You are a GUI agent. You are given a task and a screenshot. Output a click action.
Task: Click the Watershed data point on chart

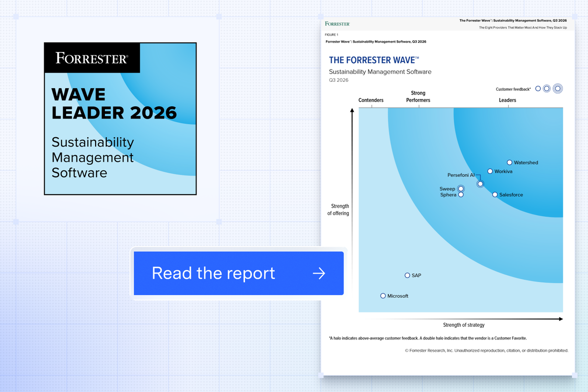[x=510, y=162]
